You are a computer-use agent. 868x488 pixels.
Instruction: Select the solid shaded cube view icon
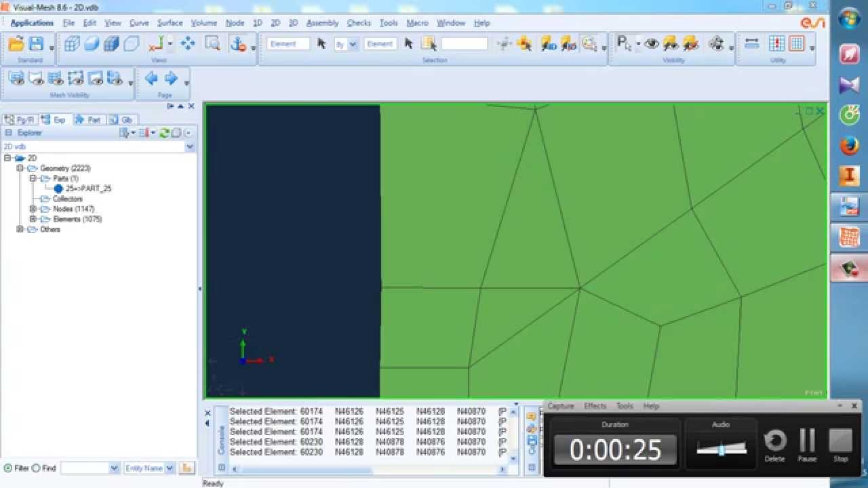pyautogui.click(x=112, y=44)
